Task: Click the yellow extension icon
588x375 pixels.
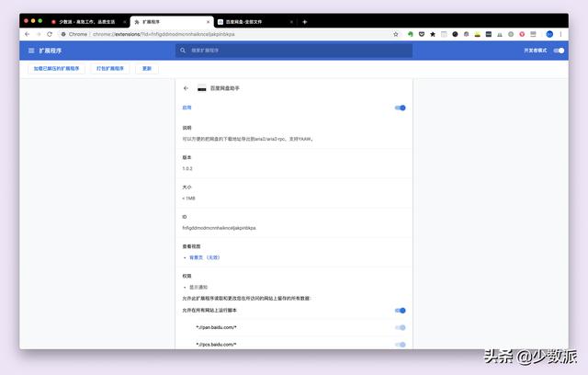Action: [x=478, y=34]
